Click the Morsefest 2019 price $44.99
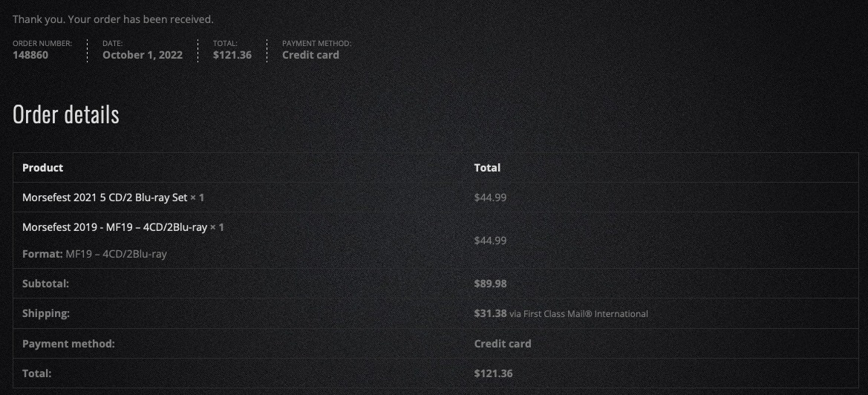 [x=490, y=241]
